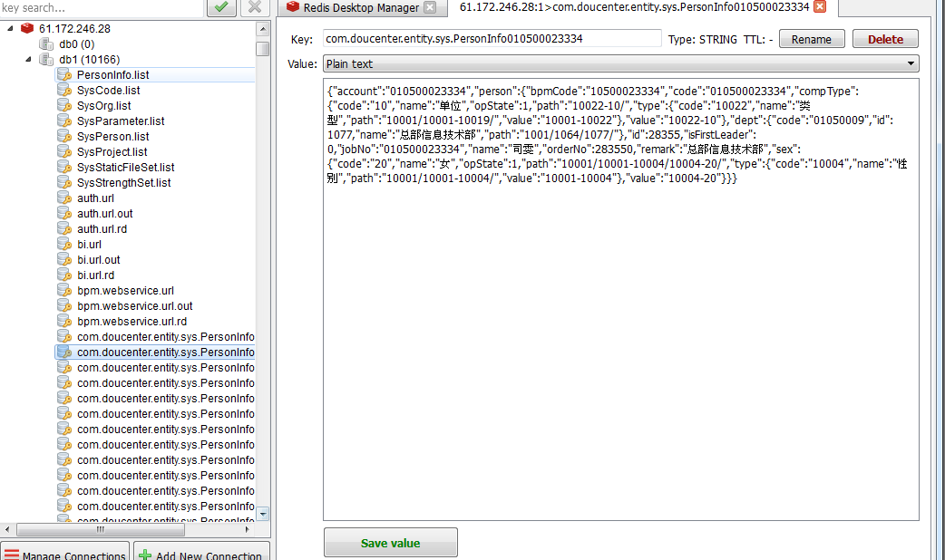Select bi.url.out key
This screenshot has height=560, width=945.
pyautogui.click(x=99, y=259)
